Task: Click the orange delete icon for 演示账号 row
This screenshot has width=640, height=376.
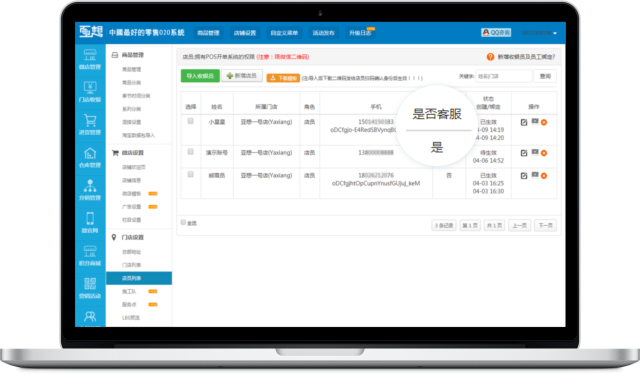Action: click(x=544, y=153)
